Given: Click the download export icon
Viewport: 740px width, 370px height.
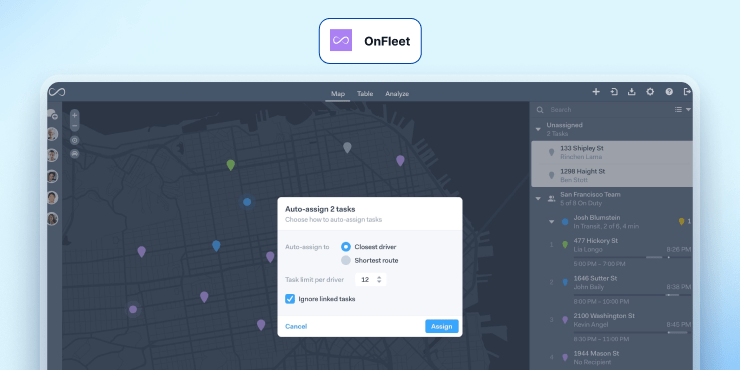Looking at the screenshot, I should pyautogui.click(x=631, y=92).
